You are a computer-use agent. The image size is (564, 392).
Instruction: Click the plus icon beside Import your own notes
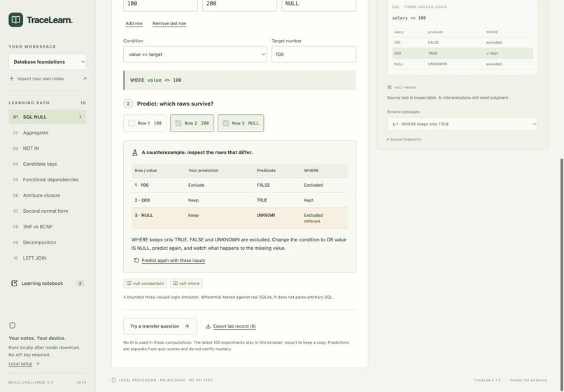pos(11,78)
